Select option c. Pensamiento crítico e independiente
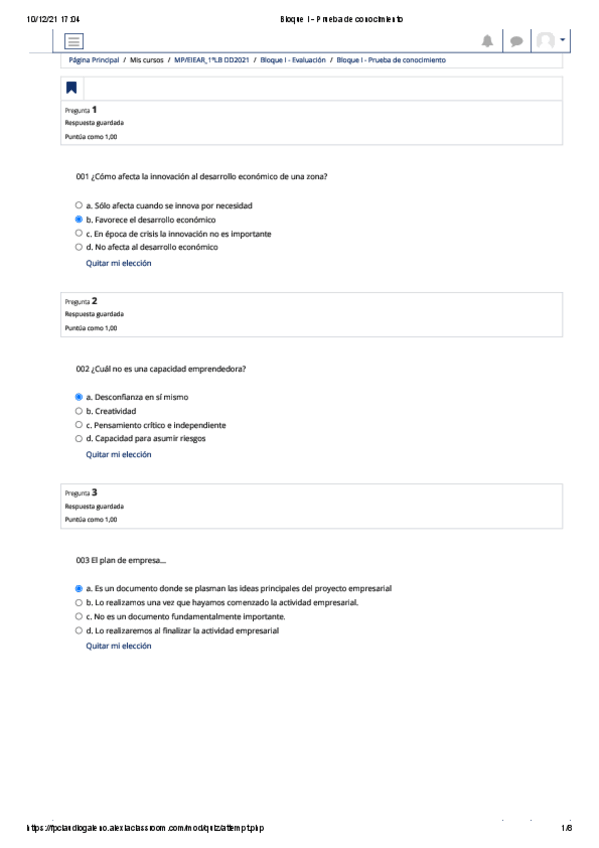The height and width of the screenshot is (848, 599). point(79,425)
